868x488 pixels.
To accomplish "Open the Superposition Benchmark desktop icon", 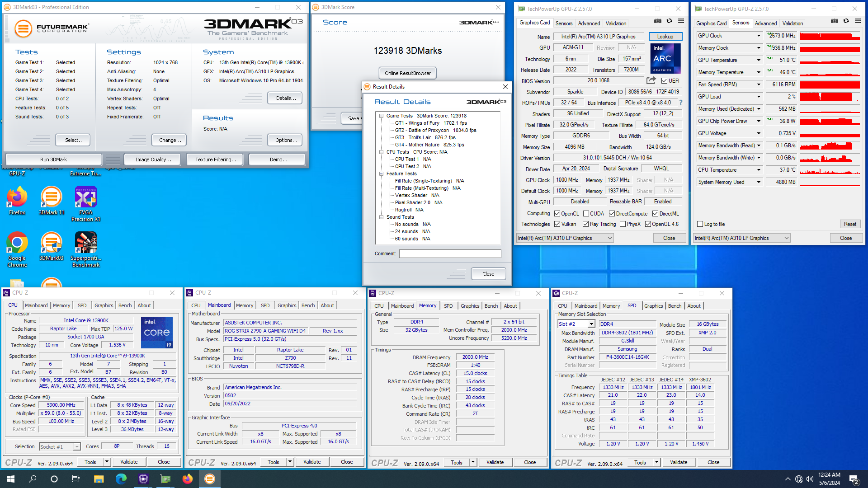I will click(x=86, y=250).
